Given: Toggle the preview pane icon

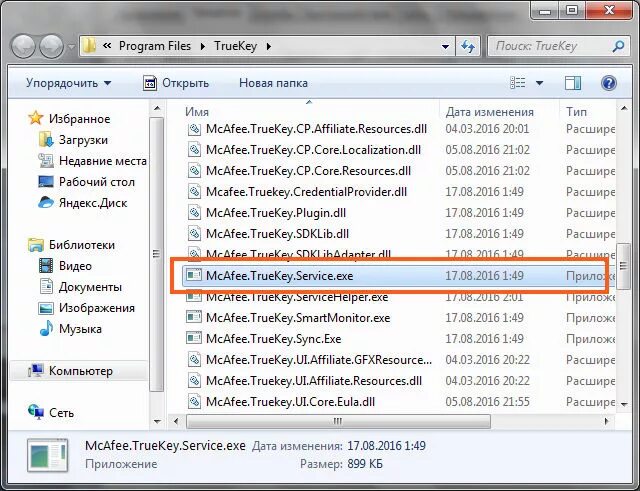Looking at the screenshot, I should pyautogui.click(x=573, y=83).
